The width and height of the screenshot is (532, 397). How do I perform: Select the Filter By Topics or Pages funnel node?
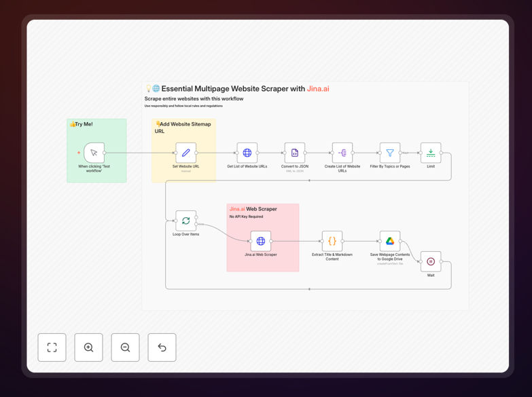(x=390, y=153)
